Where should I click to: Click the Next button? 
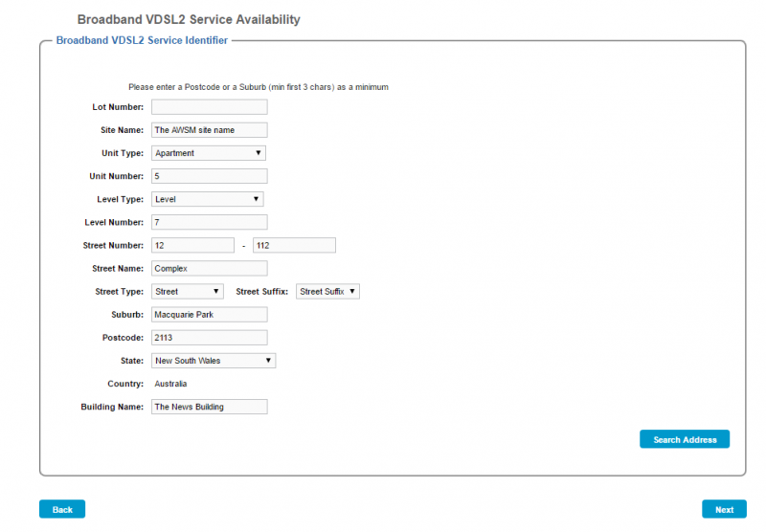724,509
